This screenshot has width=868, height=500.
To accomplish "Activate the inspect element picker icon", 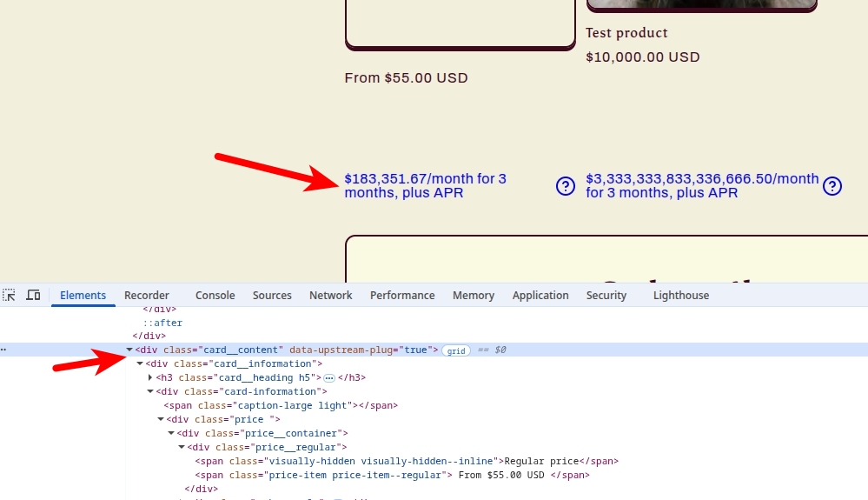I will [x=9, y=295].
